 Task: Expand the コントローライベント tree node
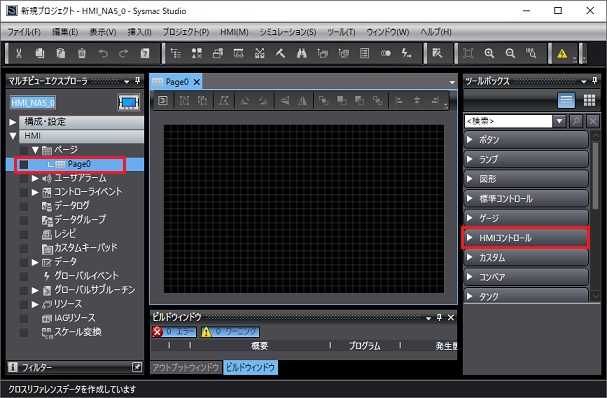35,192
